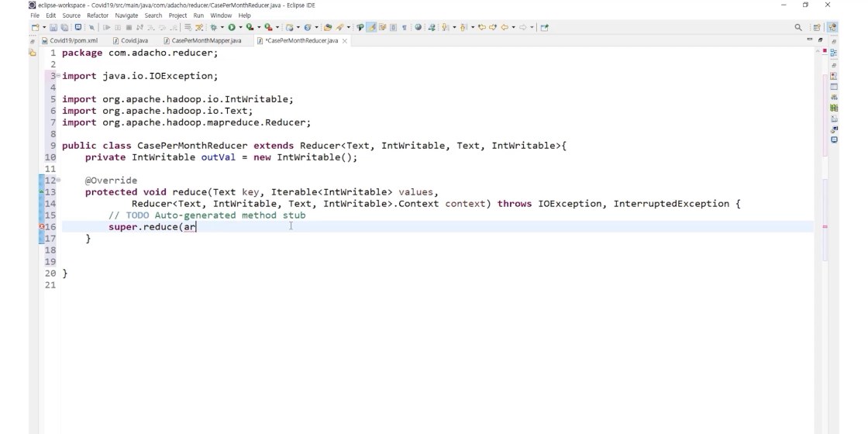Open dropdown arrow beside External Tools icon
Screen dimensions: 868x434
coord(277,27)
